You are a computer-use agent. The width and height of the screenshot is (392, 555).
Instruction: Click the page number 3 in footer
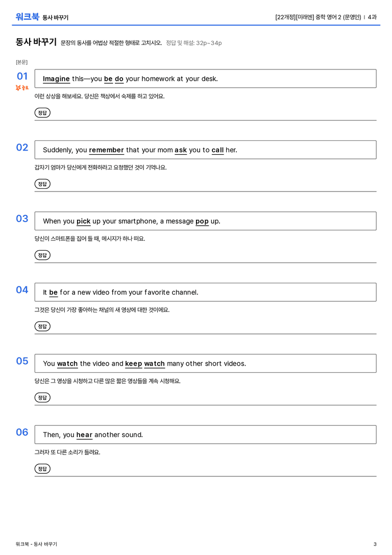pos(375,544)
